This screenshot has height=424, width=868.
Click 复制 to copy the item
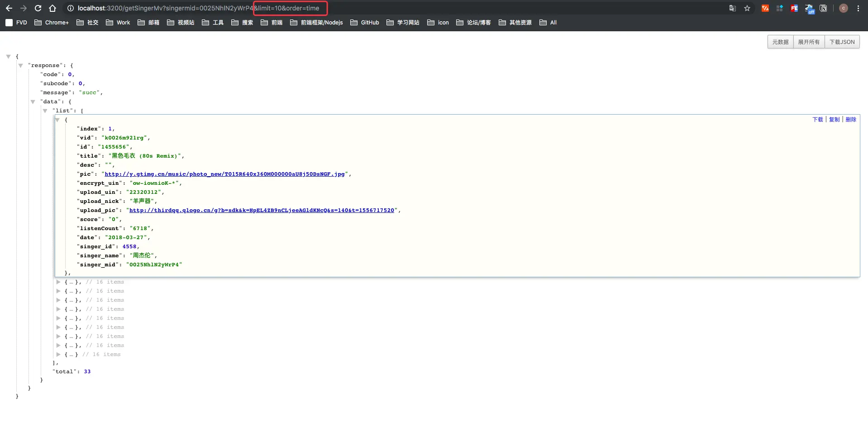pyautogui.click(x=834, y=120)
